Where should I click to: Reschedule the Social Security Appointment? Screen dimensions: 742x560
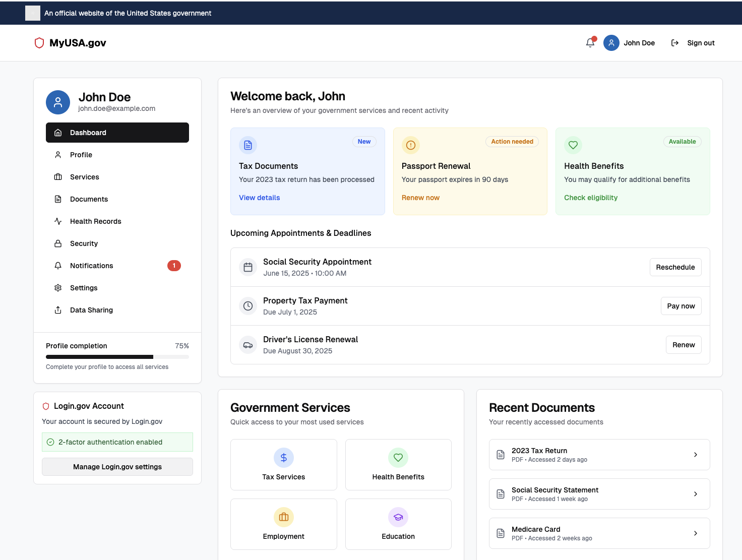pos(675,267)
